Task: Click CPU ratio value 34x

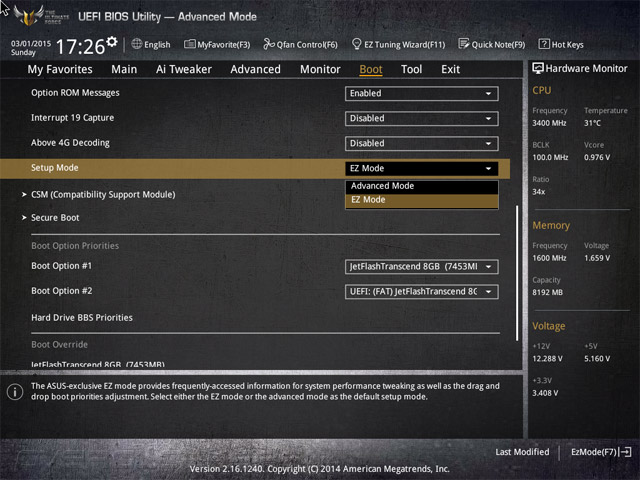Action: coord(538,191)
